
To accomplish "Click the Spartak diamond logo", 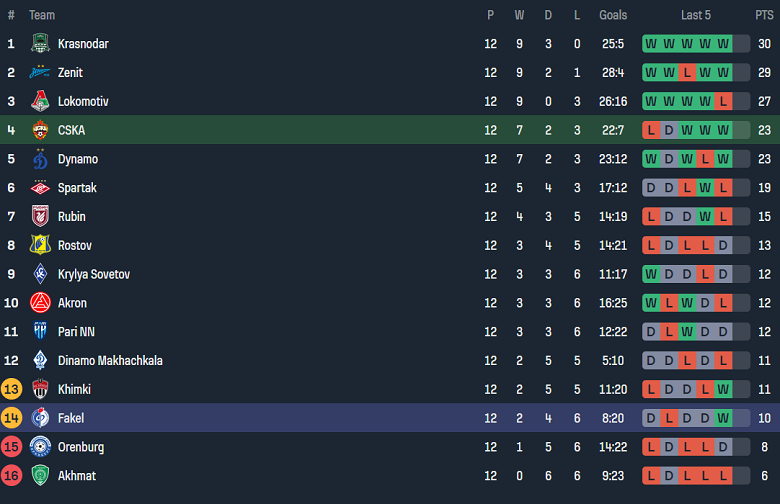I will click(40, 188).
